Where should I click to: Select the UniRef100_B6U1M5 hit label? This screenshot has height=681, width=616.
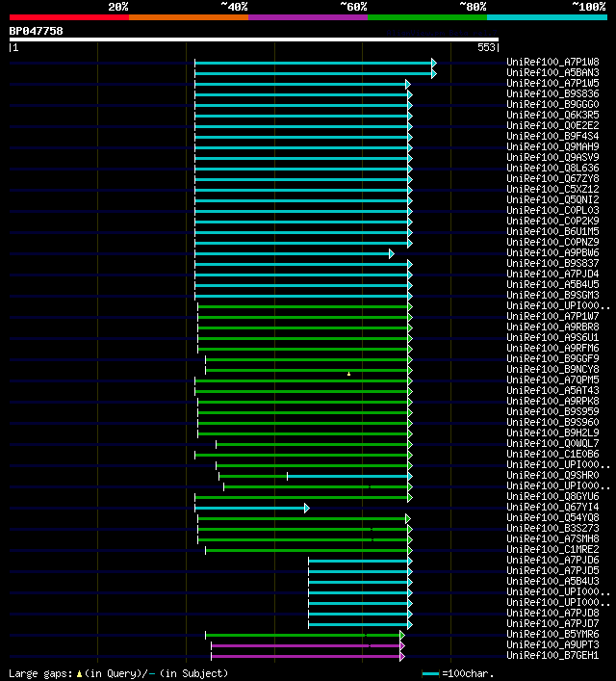(x=552, y=231)
